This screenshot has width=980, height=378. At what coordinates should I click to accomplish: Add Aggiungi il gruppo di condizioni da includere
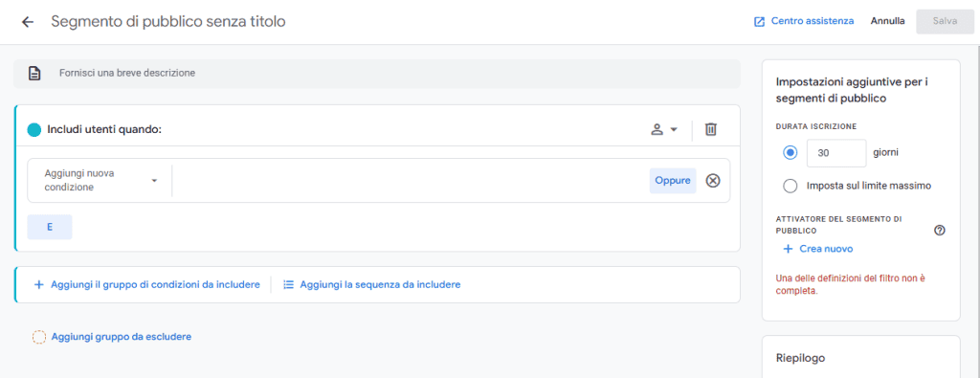[x=146, y=285]
